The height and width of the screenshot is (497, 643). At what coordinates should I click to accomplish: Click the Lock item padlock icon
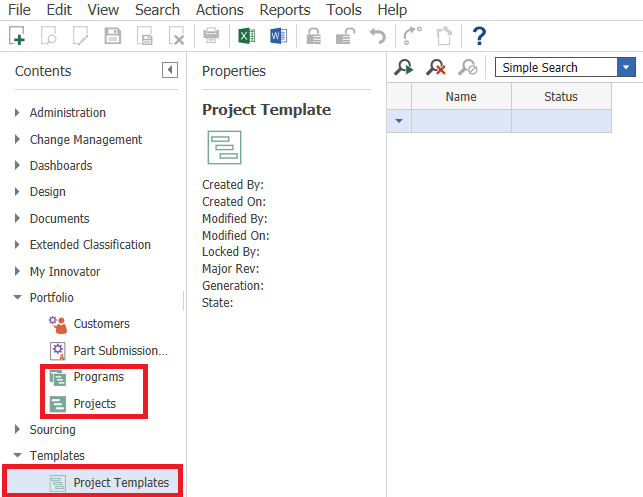(x=313, y=37)
